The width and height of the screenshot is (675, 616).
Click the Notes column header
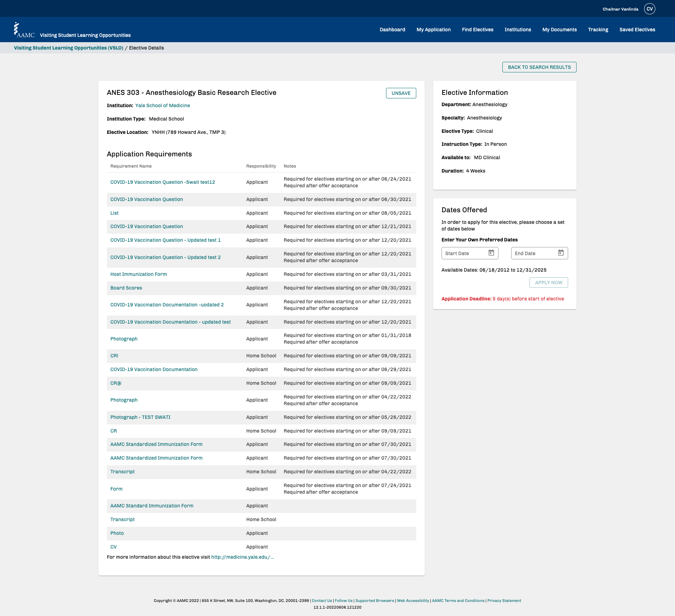[290, 166]
